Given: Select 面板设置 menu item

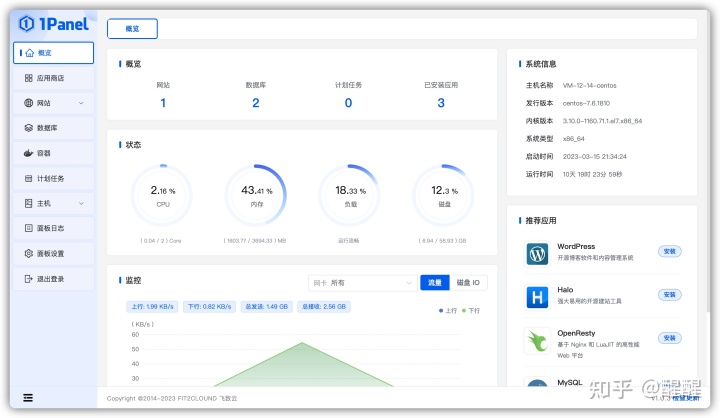Looking at the screenshot, I should point(53,253).
